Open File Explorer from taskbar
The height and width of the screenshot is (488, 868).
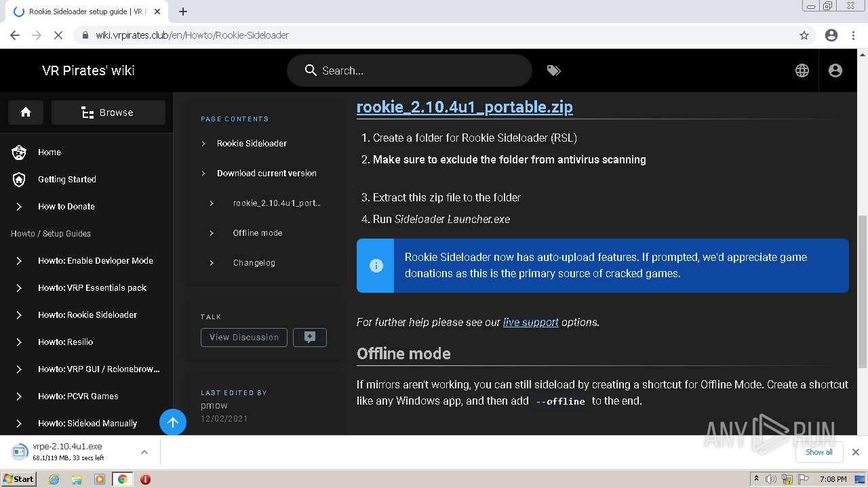tap(77, 479)
